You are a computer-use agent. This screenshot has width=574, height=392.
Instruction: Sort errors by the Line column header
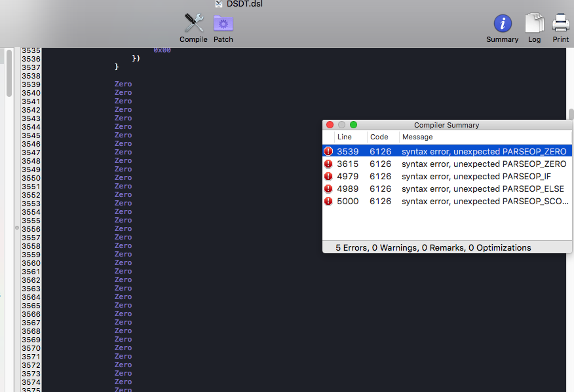(345, 137)
